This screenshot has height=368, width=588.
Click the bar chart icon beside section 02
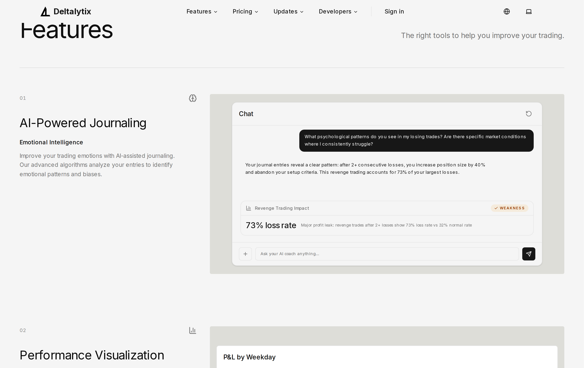(x=193, y=330)
